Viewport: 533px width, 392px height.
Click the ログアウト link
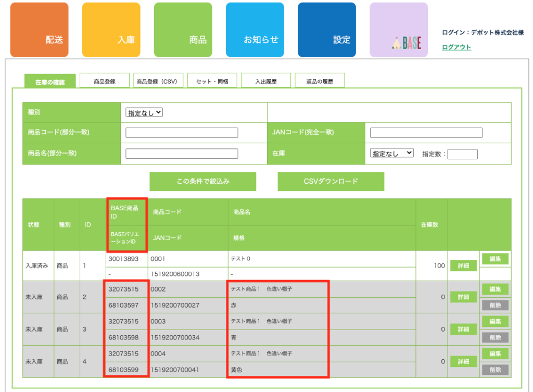[456, 47]
